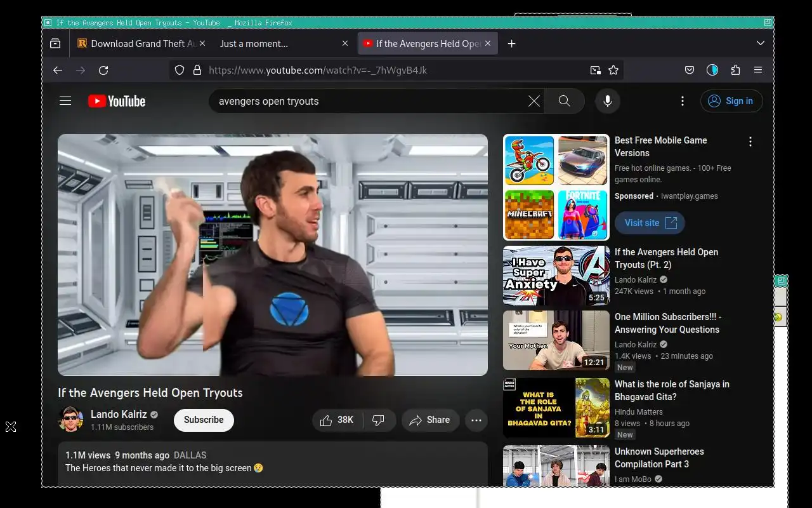Image resolution: width=812 pixels, height=508 pixels.
Task: Close the Avengers YouTube tab
Action: pyautogui.click(x=488, y=43)
